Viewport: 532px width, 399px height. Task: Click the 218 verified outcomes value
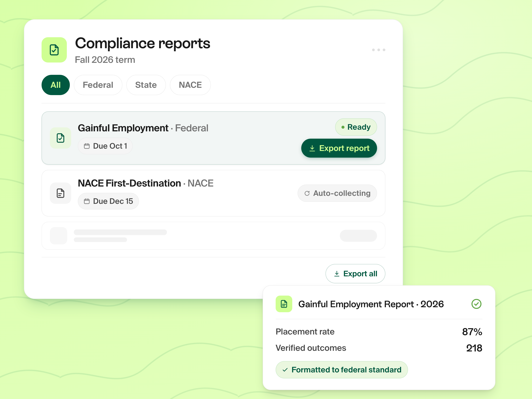pyautogui.click(x=474, y=348)
